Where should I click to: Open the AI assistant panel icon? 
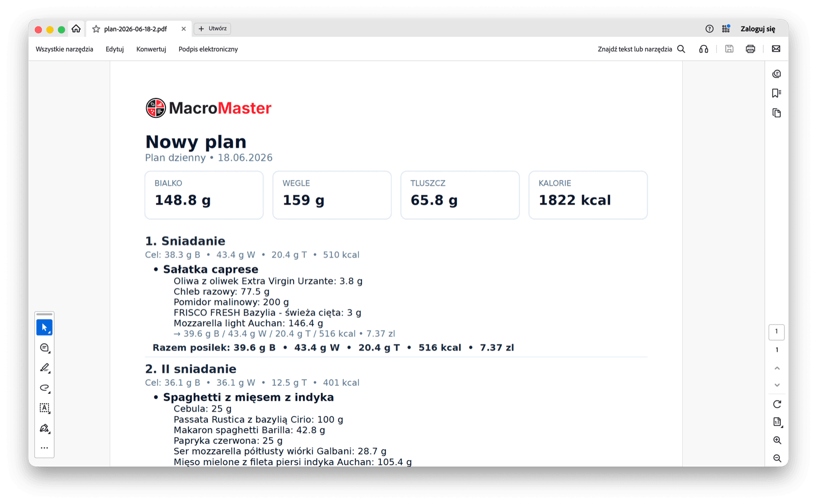point(777,74)
